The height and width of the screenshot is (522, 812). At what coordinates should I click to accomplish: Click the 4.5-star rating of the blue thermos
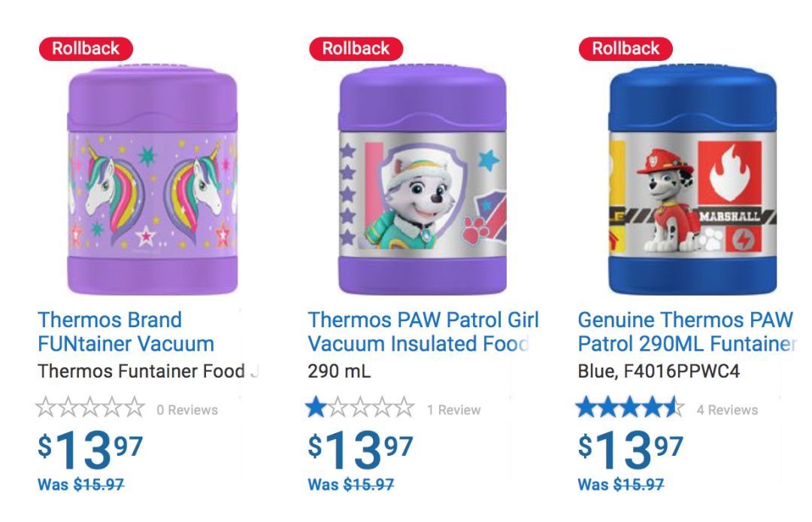tap(630, 408)
